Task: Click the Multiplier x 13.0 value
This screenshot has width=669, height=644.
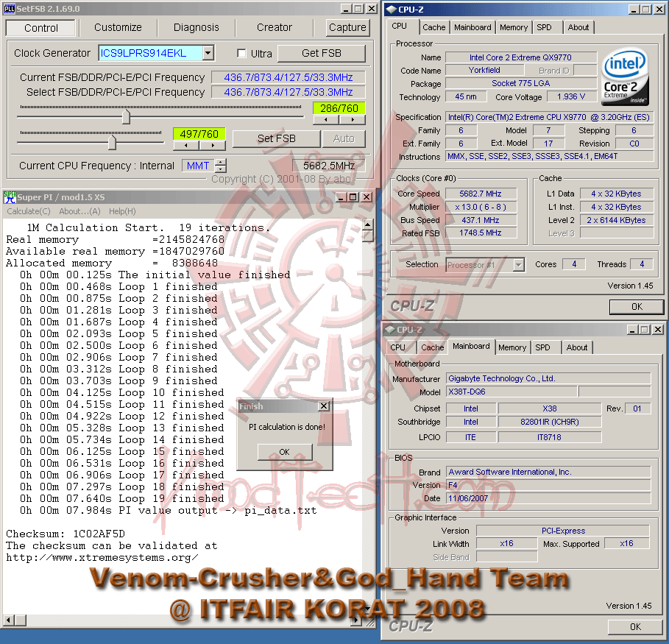Action: click(x=481, y=207)
